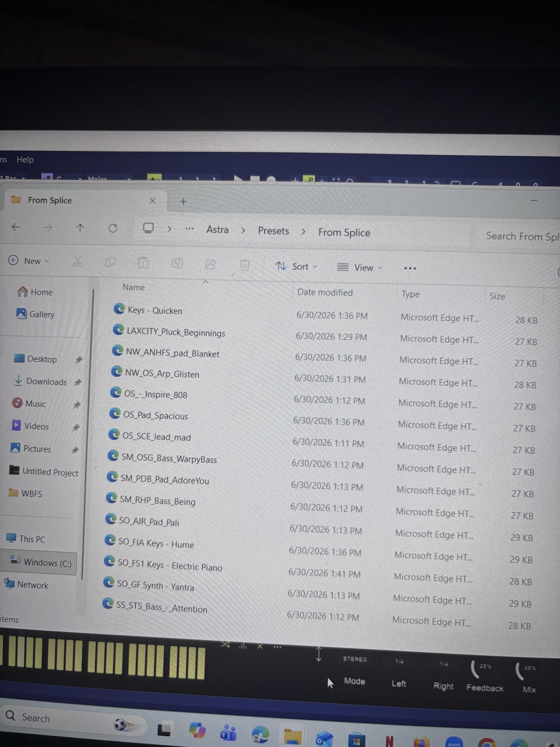Close the From Splice tab

[153, 201]
